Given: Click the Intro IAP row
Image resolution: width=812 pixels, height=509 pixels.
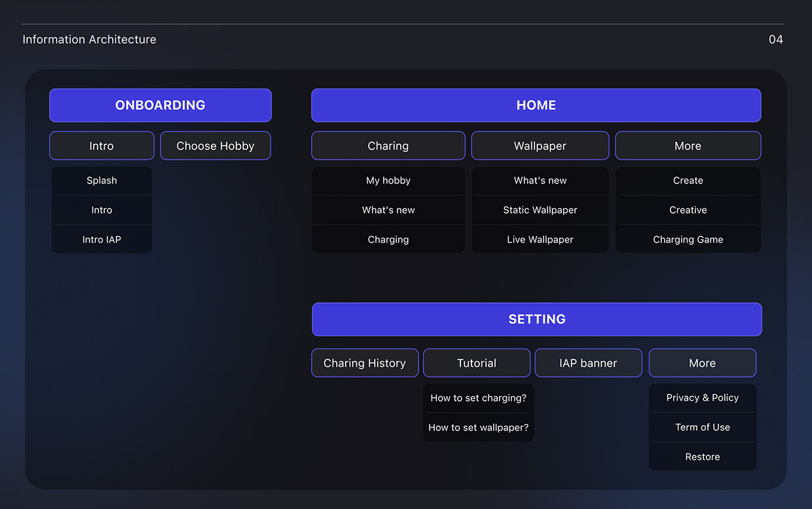Looking at the screenshot, I should (x=101, y=240).
